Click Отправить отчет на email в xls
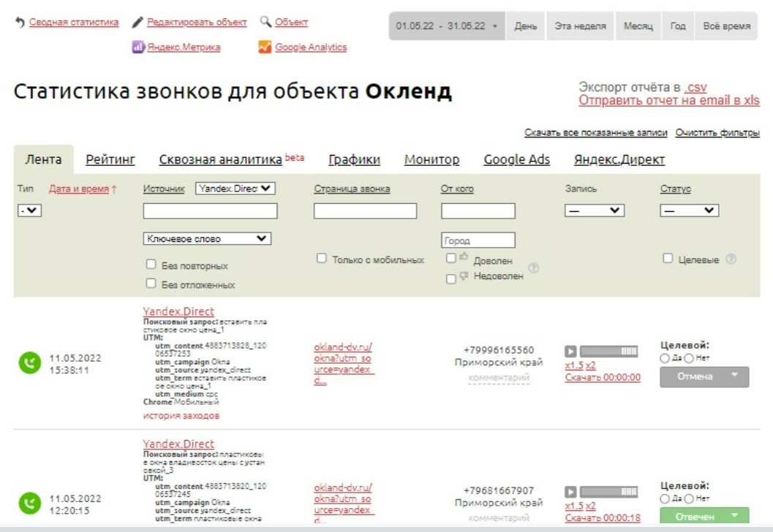Viewport: 773px width, 532px height. 668,101
